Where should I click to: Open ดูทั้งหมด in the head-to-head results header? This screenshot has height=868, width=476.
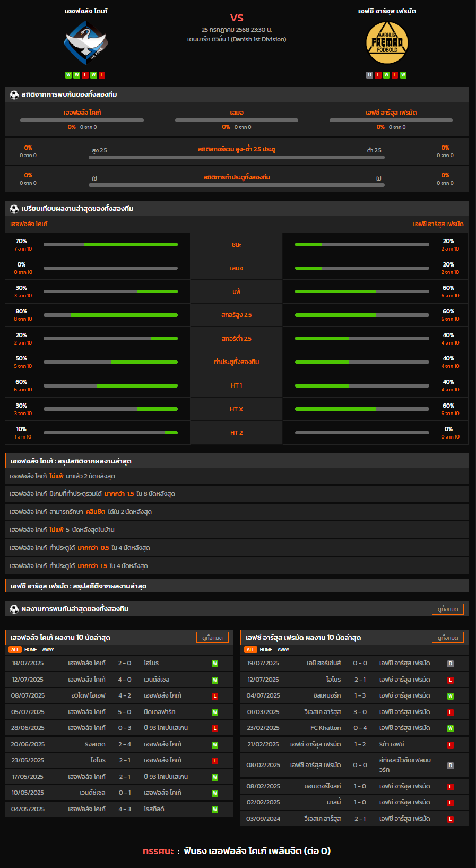click(x=448, y=609)
